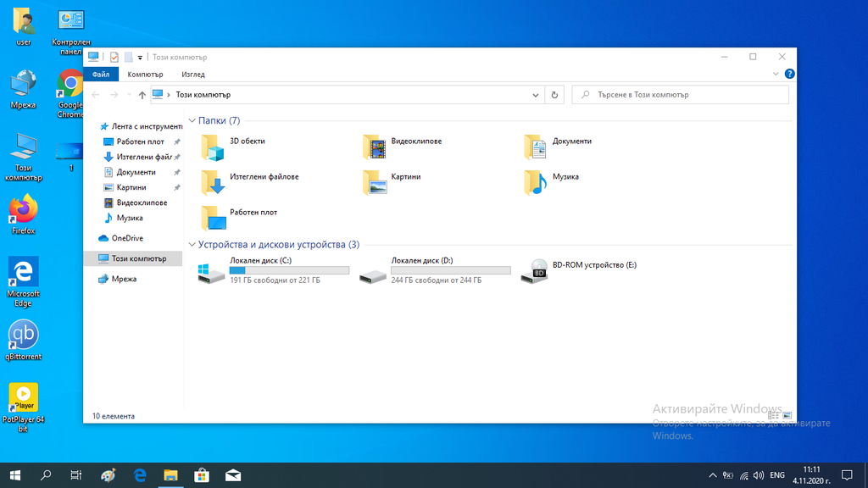Switch to large icons view in status bar
The image size is (868, 488).
point(787,416)
